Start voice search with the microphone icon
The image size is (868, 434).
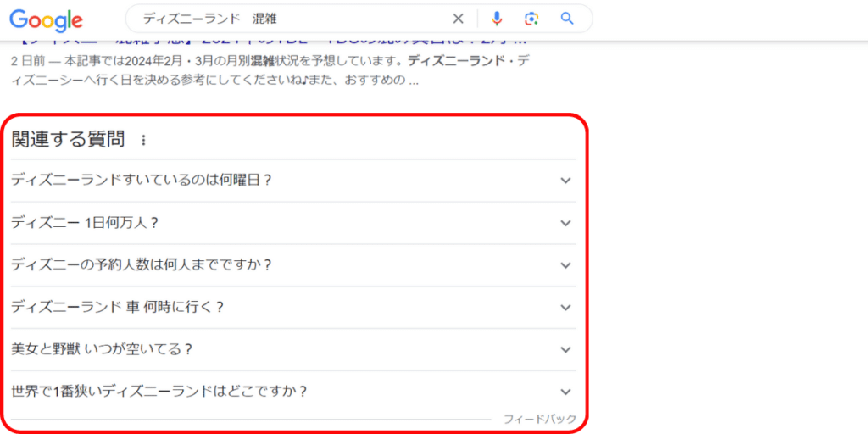(x=497, y=19)
